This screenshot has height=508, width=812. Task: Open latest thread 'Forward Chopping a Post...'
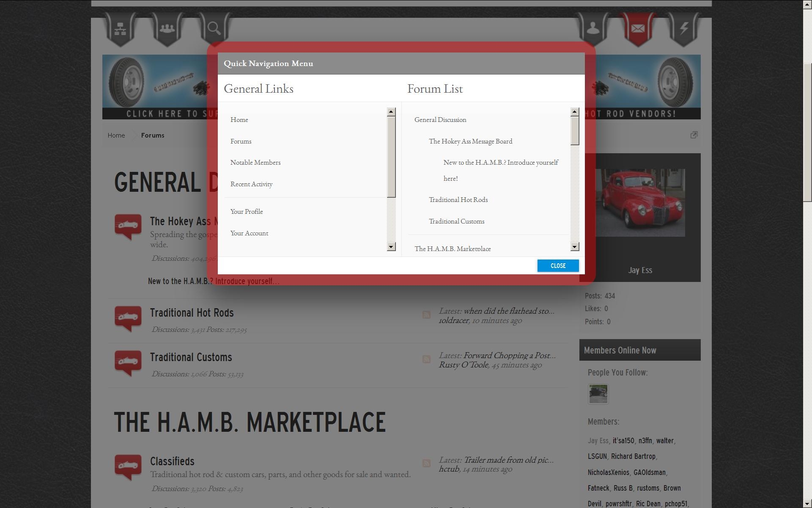[x=509, y=356]
